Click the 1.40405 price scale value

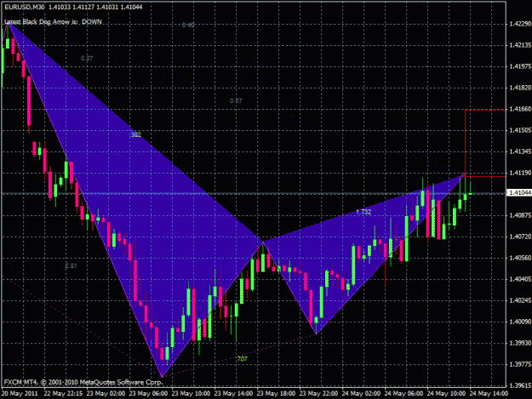(520, 279)
